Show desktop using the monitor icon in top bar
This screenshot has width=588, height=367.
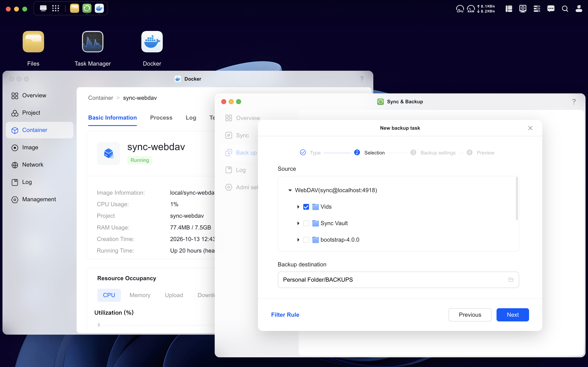[43, 8]
